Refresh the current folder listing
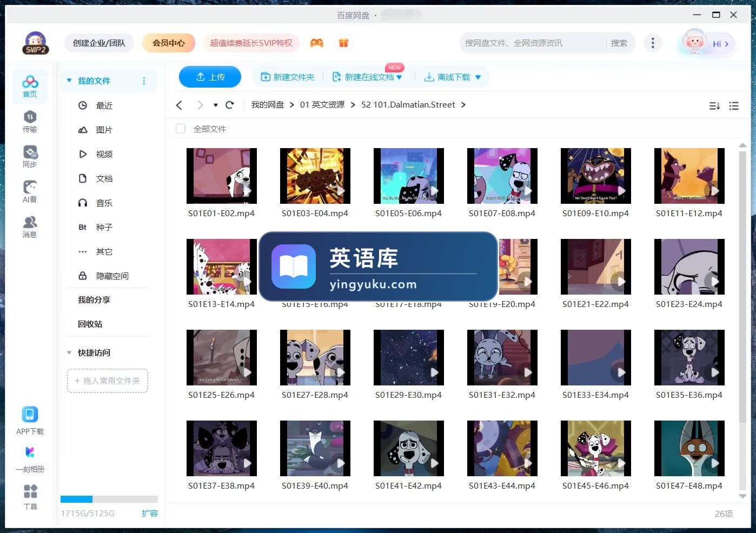 click(x=230, y=105)
